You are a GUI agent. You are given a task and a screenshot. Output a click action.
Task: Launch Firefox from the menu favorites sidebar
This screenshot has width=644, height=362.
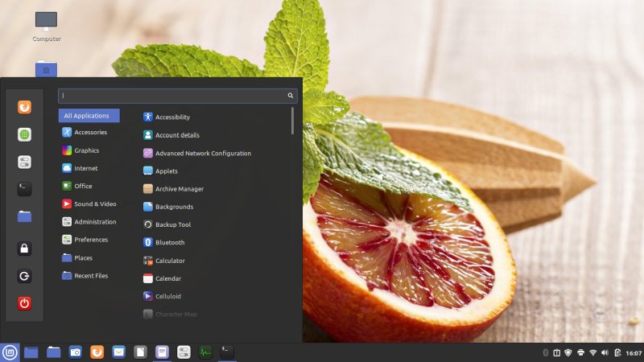pyautogui.click(x=24, y=107)
